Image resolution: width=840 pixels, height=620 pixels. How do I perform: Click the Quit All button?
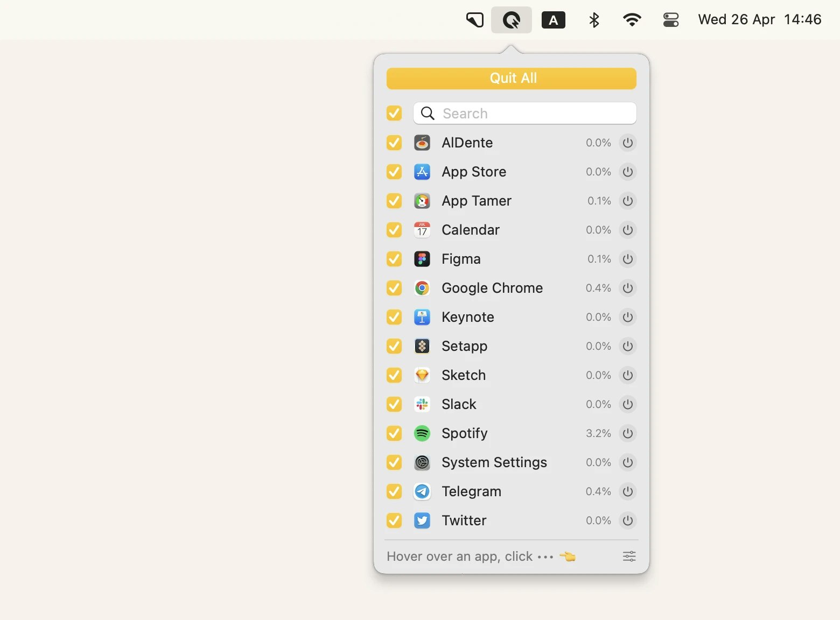pyautogui.click(x=512, y=79)
